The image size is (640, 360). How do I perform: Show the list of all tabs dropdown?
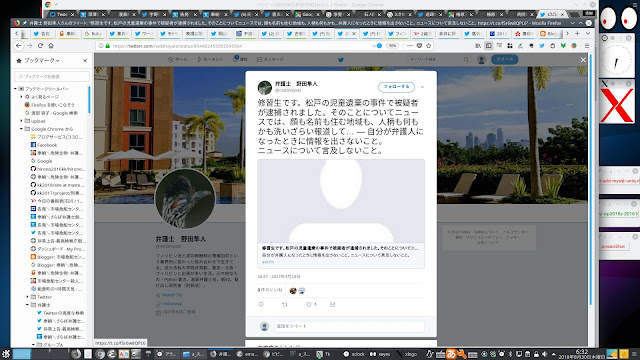(588, 33)
